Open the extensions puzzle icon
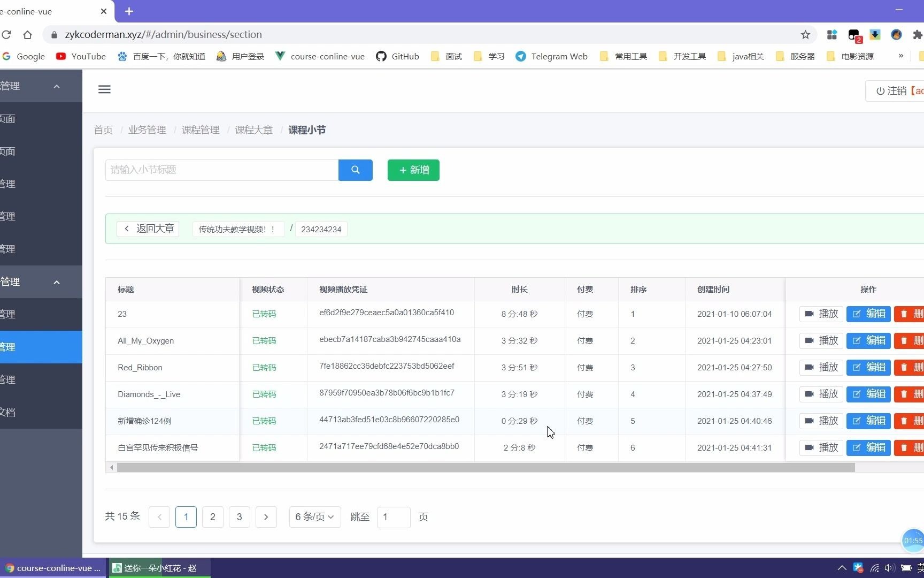The width and height of the screenshot is (924, 578). point(918,35)
